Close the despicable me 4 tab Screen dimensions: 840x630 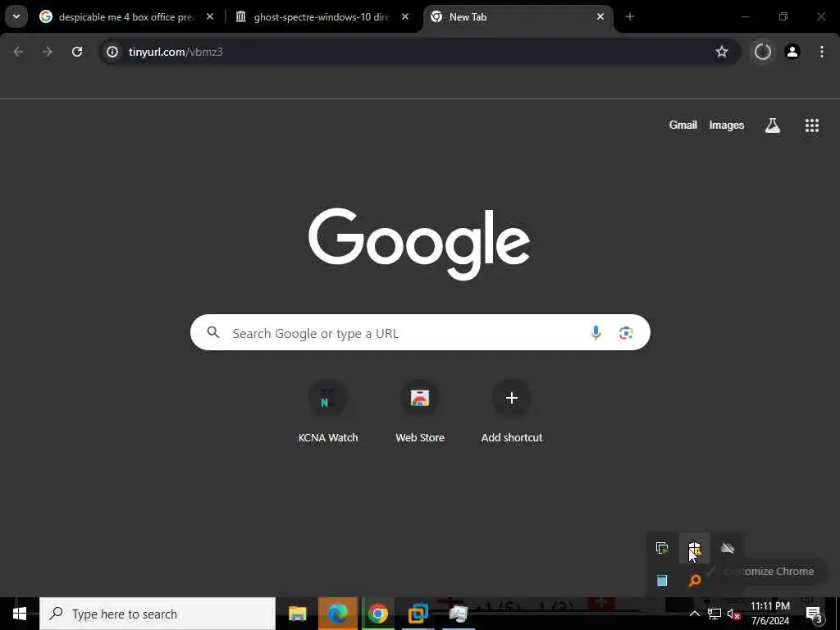[210, 17]
